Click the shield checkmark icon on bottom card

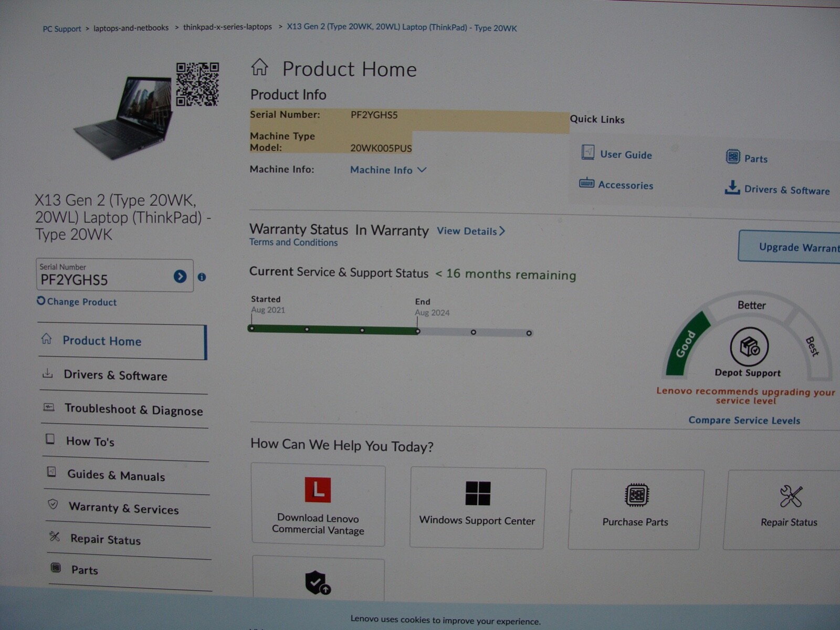(318, 583)
